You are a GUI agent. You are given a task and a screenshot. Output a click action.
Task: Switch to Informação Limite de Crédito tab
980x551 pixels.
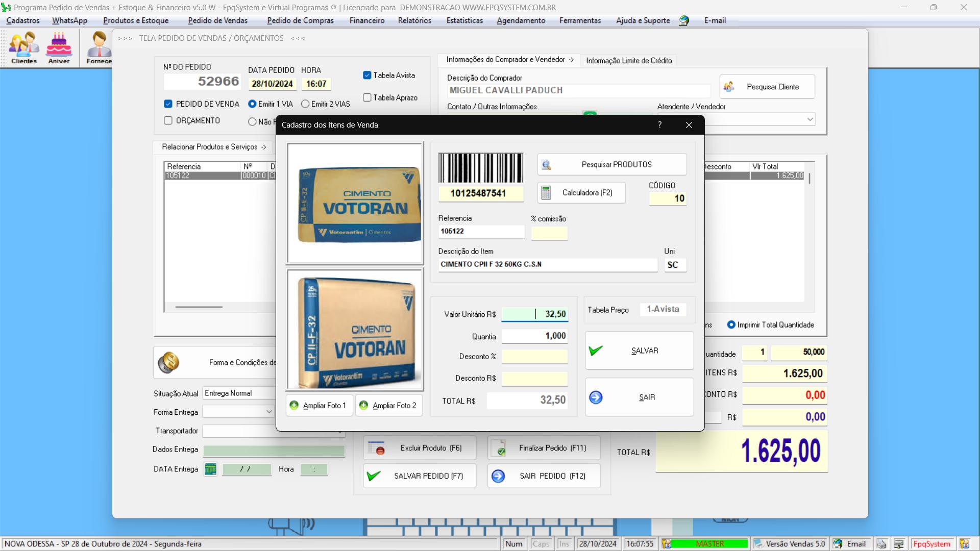click(629, 61)
